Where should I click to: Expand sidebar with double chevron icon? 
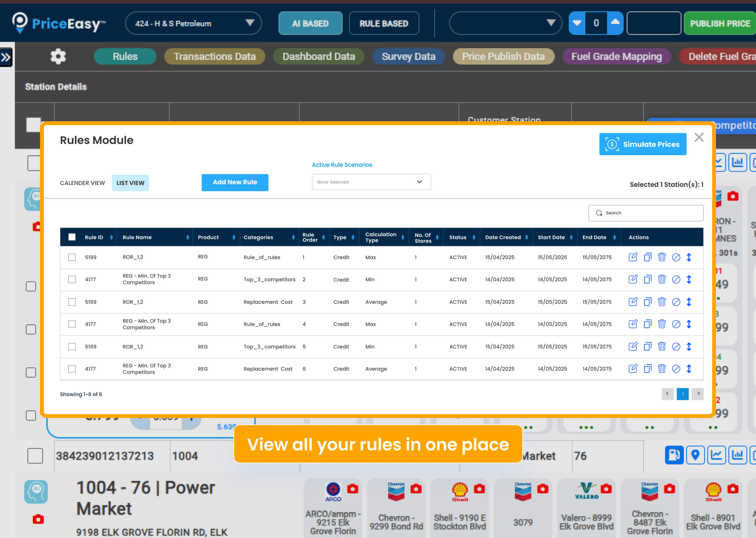(6, 58)
